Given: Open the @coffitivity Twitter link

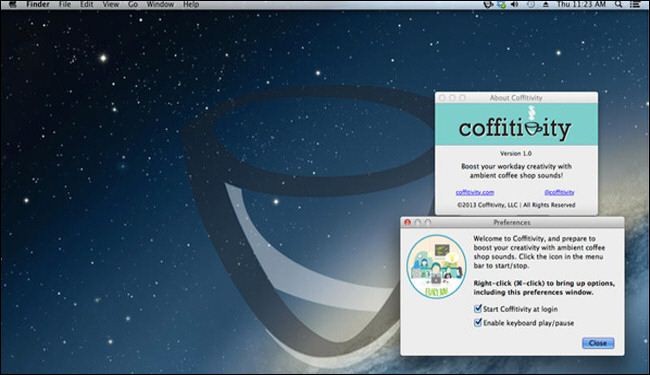Looking at the screenshot, I should tap(559, 192).
